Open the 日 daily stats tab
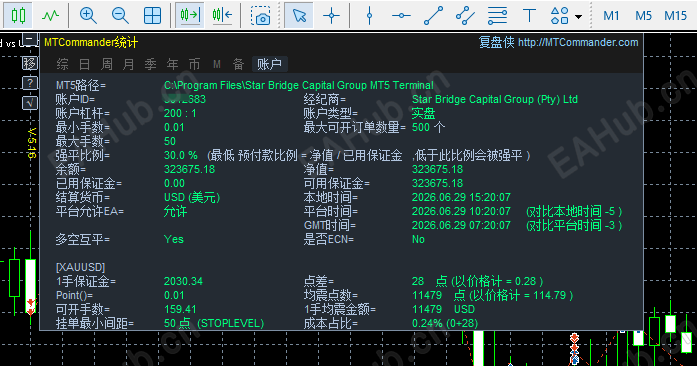 click(x=84, y=64)
